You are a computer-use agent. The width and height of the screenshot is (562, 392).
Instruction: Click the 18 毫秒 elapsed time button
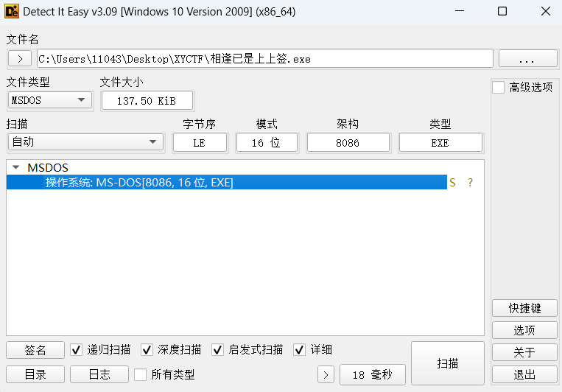(373, 375)
